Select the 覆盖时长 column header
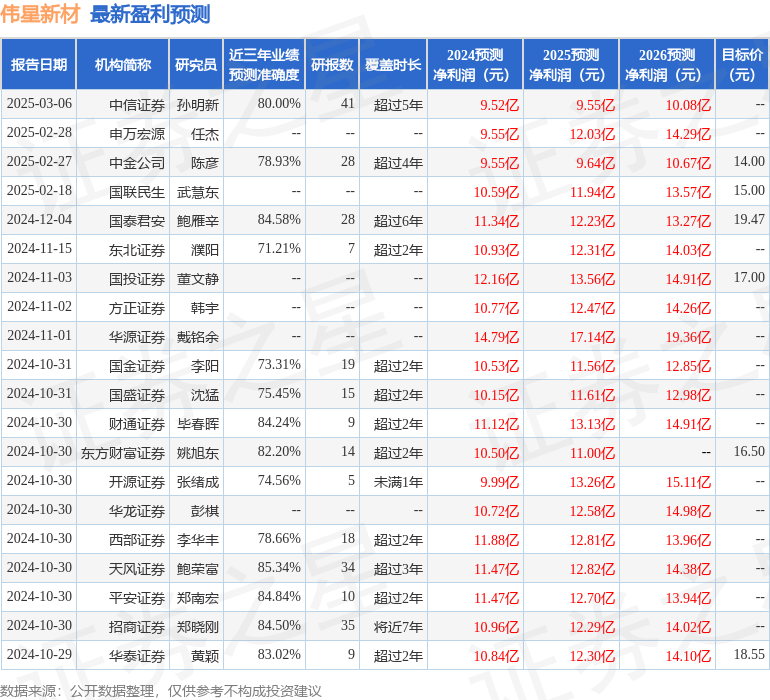This screenshot has height=700, width=770. pos(392,65)
